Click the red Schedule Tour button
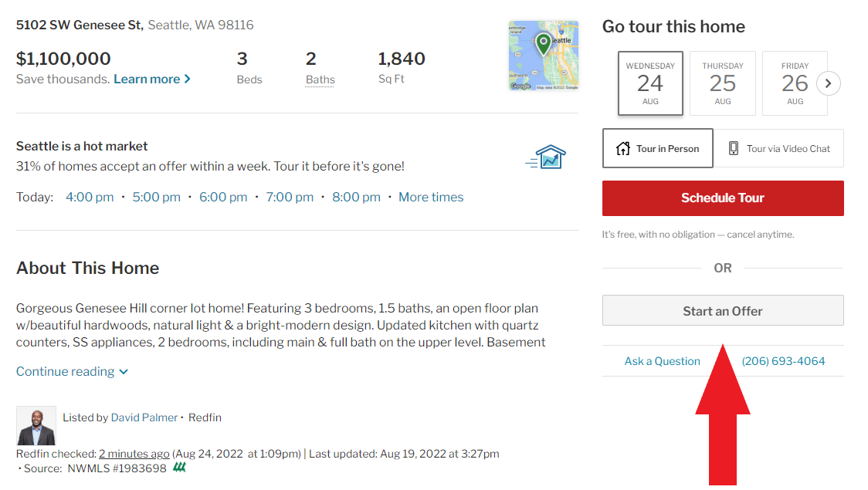 [x=723, y=198]
